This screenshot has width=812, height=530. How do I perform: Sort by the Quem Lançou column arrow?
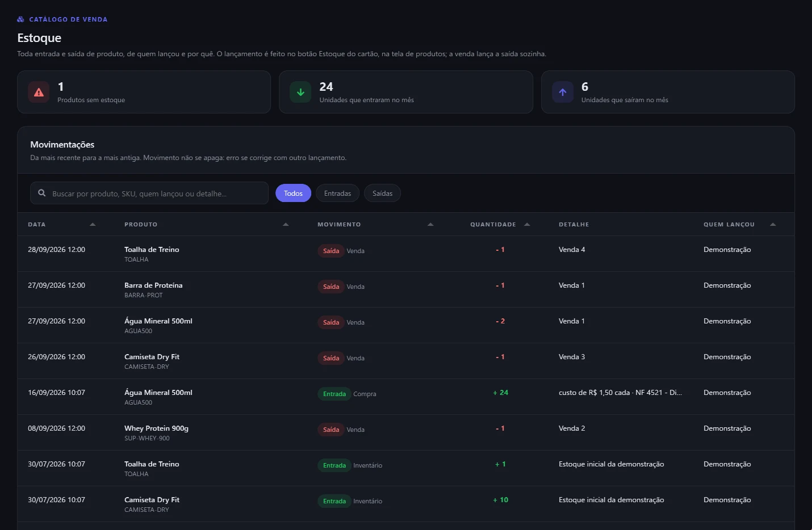click(773, 225)
